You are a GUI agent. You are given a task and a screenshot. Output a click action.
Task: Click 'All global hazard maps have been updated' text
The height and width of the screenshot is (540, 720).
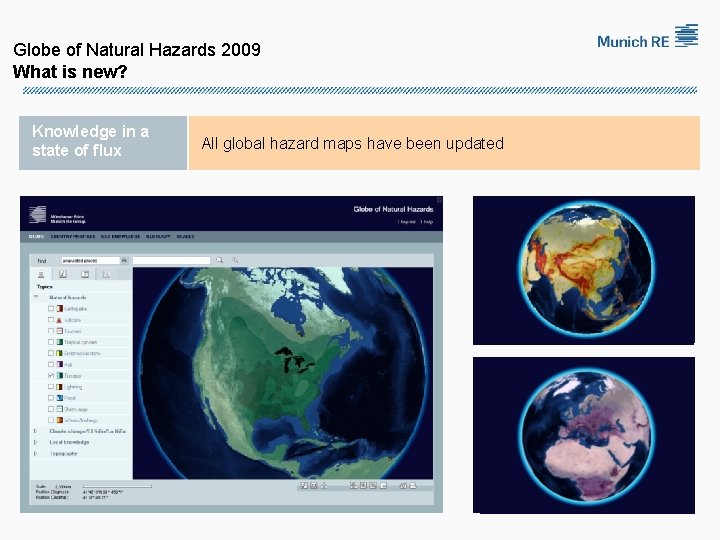point(353,144)
